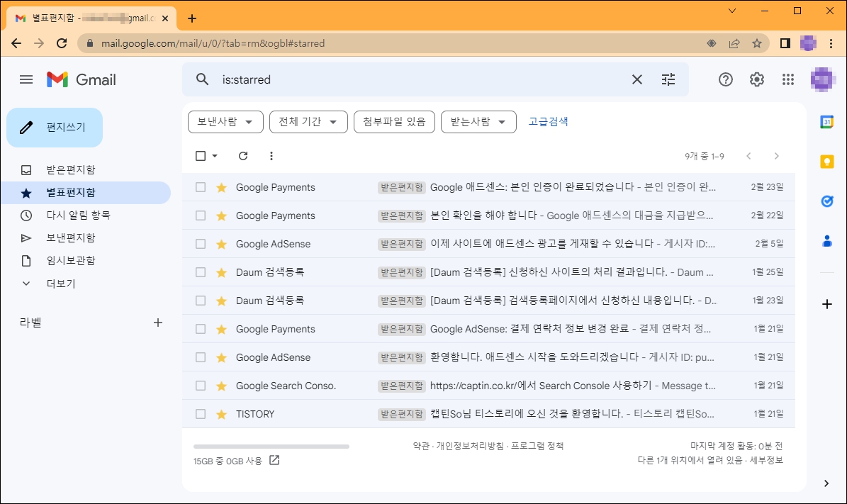Open Contacts side panel

[x=827, y=241]
